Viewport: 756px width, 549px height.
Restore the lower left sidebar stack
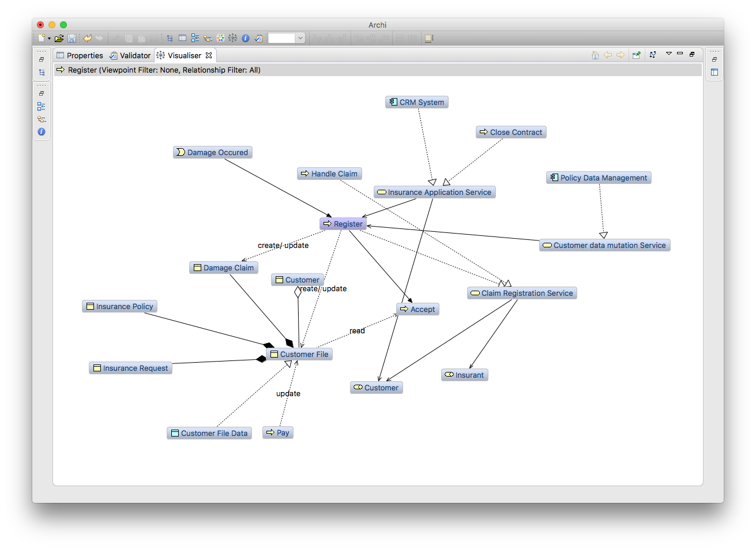pyautogui.click(x=42, y=93)
